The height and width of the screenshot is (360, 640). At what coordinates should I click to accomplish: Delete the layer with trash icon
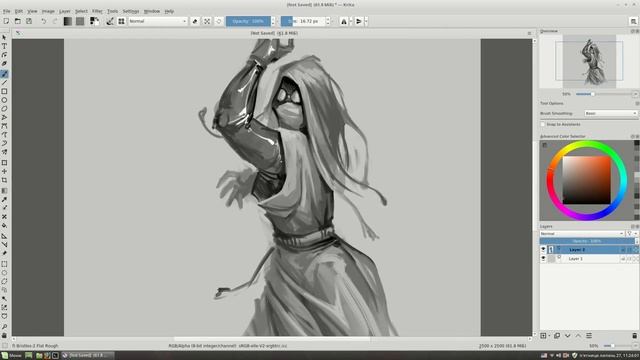tap(634, 336)
